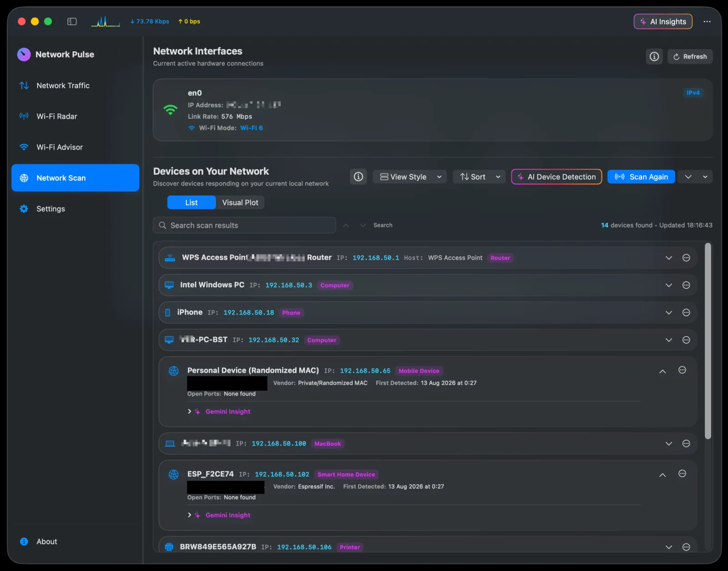Open the traffic graph icon in title bar
Screen dimensions: 728x571
[106, 21]
